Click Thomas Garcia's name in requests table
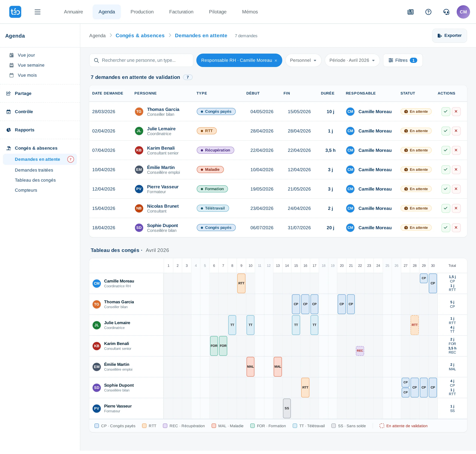 coord(163,109)
